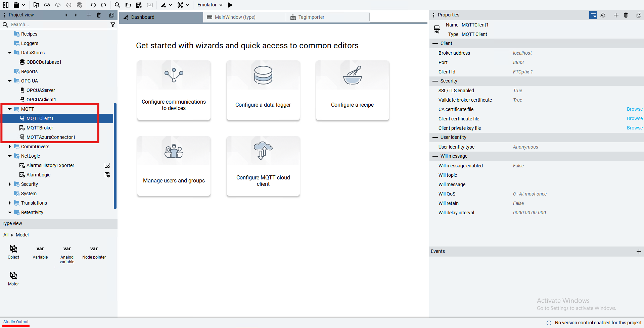Viewport: 644px width, 328px height.
Task: Open the Manage users and groups wizard
Action: point(174,166)
